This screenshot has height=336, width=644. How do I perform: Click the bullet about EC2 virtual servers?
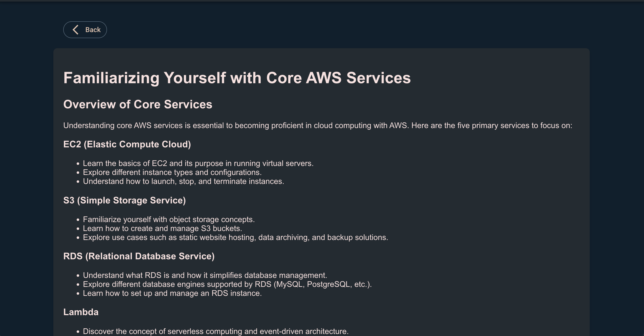[198, 163]
